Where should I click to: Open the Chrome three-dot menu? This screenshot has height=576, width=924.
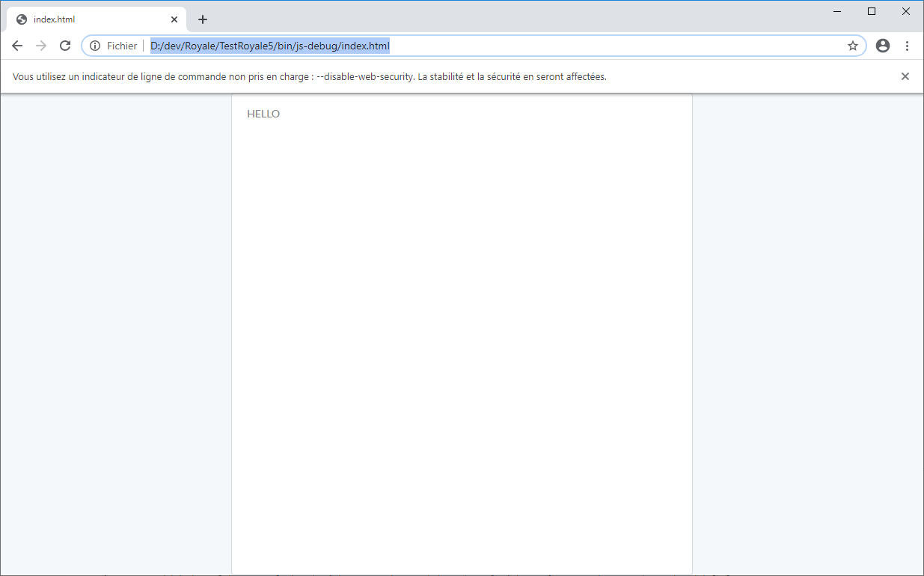907,46
